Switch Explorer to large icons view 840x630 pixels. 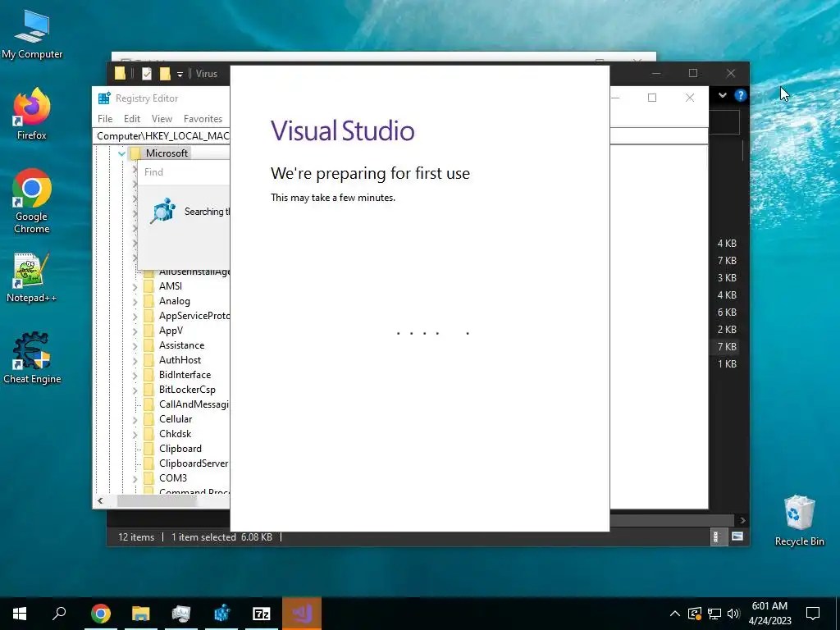click(x=737, y=536)
